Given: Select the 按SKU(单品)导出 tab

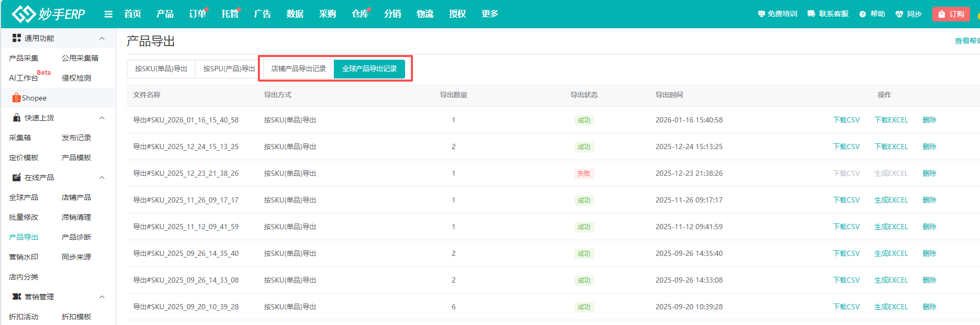Looking at the screenshot, I should (161, 69).
